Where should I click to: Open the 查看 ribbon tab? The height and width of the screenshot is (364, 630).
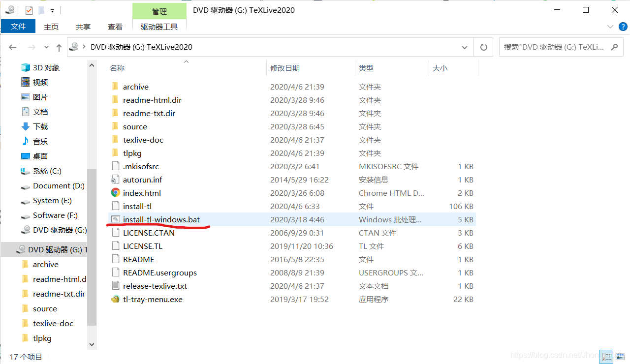(x=115, y=27)
